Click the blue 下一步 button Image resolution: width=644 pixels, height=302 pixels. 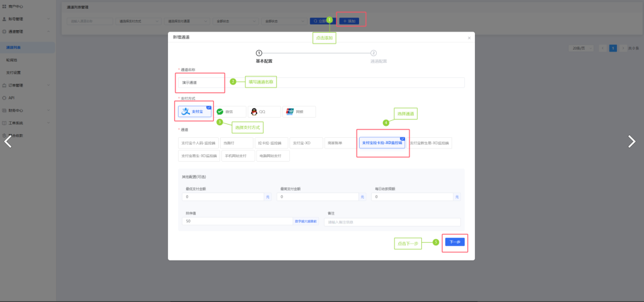pos(455,242)
